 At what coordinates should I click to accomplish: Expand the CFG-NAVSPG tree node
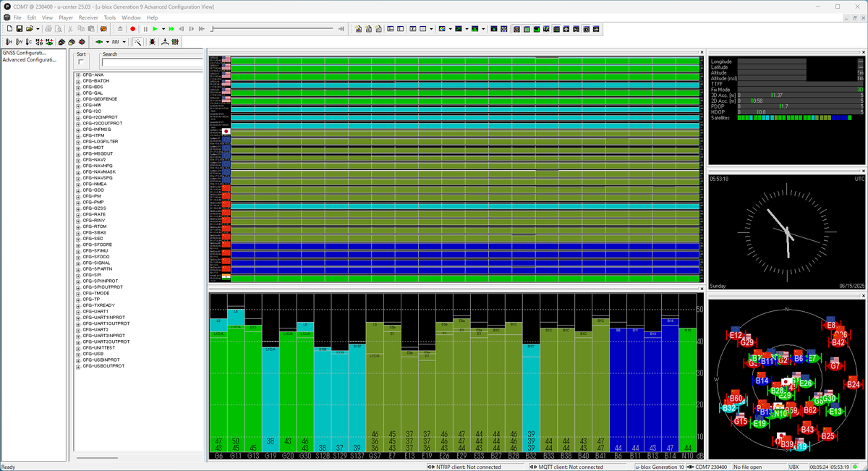[x=77, y=178]
